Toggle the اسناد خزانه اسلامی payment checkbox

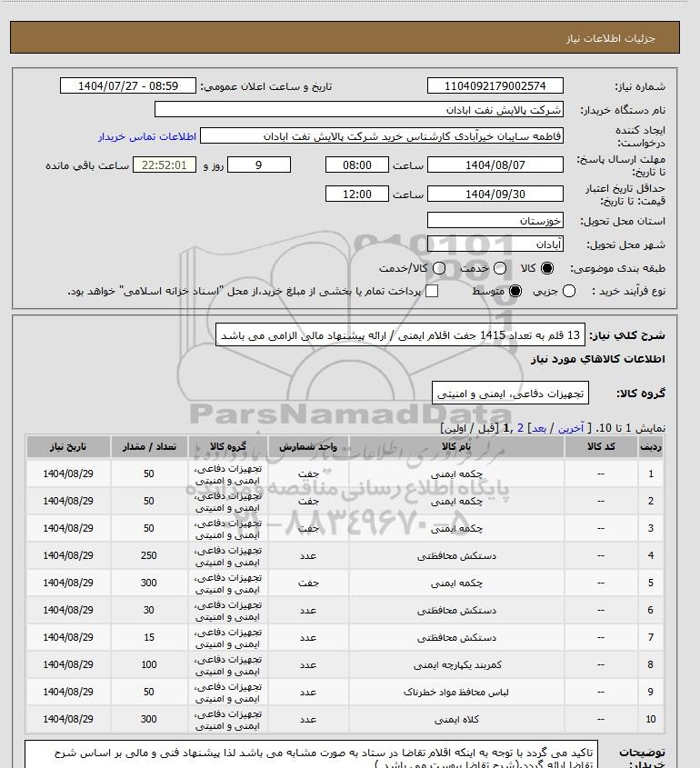click(x=432, y=292)
